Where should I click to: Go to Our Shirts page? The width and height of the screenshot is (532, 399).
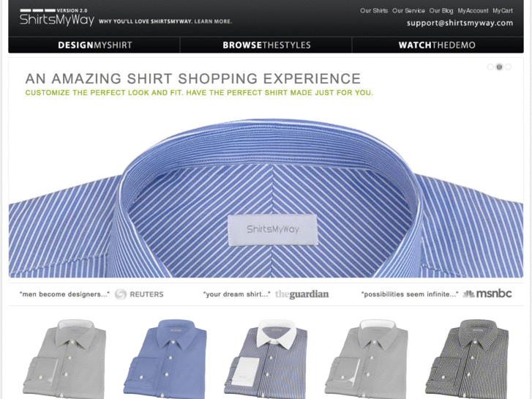click(373, 10)
